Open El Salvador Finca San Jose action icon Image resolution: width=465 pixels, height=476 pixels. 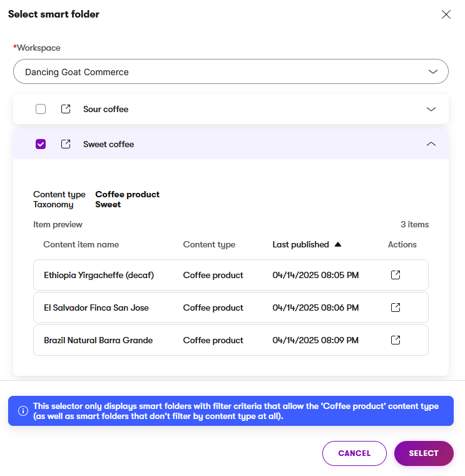pos(396,308)
